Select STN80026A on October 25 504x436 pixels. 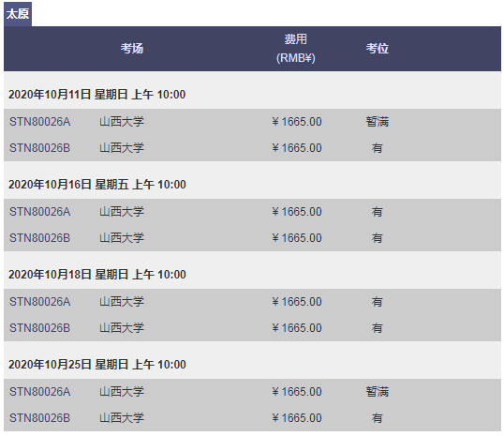click(40, 392)
